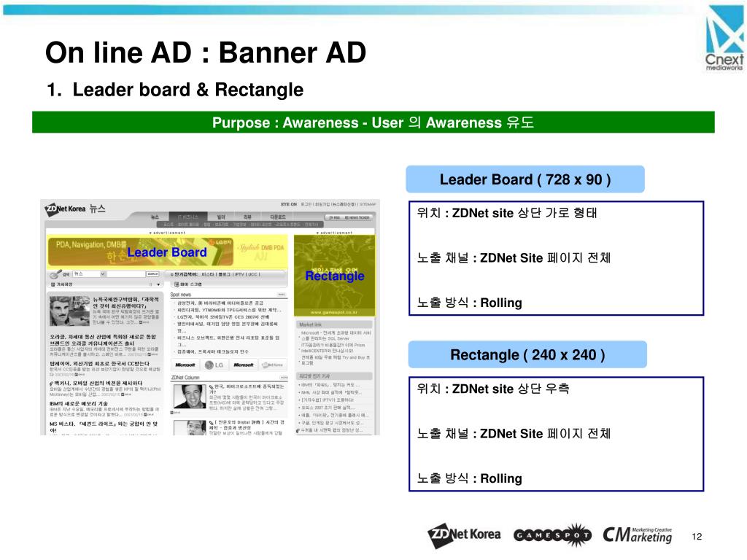This screenshot has width=747, height=560.
Task: Open the more button beside Spot news
Action: 282,295
